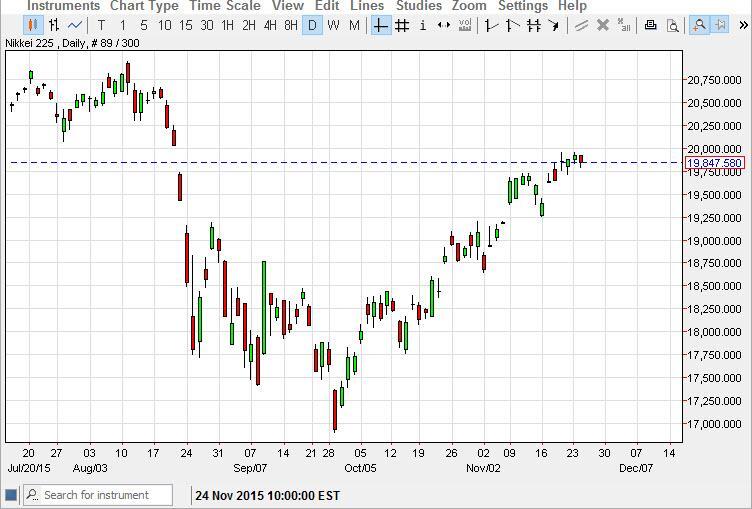
Task: Click the print chart icon
Action: point(651,25)
